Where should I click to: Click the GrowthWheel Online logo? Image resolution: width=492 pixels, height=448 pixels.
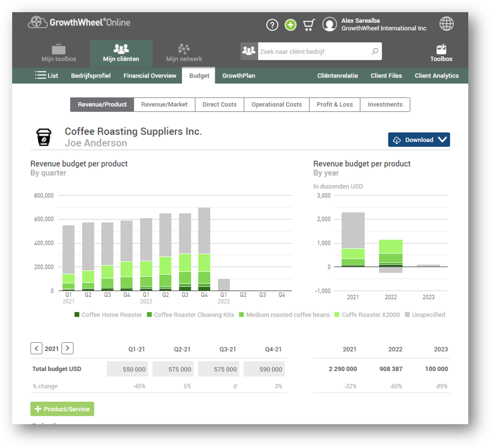(x=79, y=22)
